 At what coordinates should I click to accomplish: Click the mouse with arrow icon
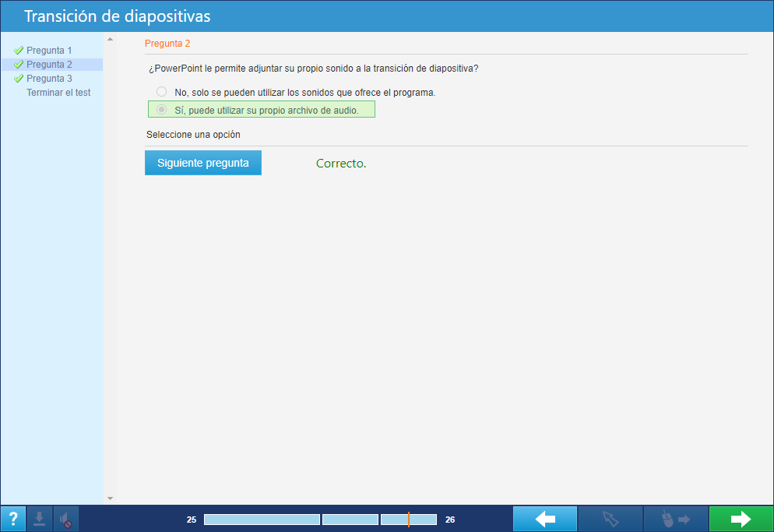(x=676, y=520)
